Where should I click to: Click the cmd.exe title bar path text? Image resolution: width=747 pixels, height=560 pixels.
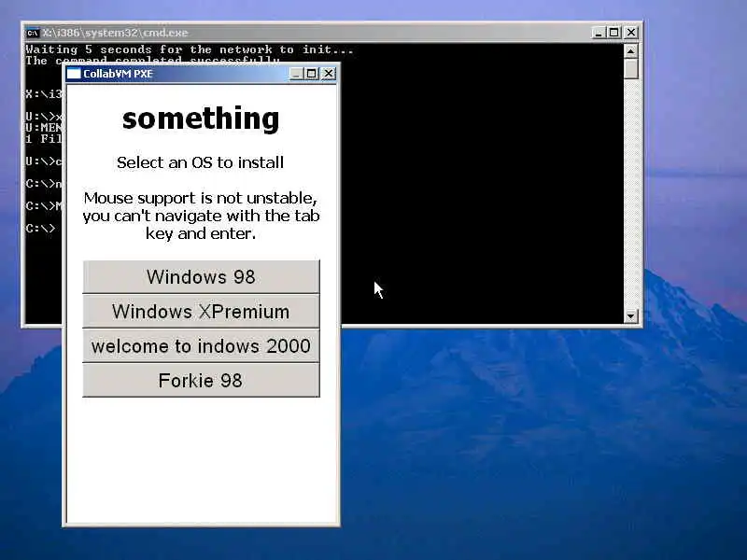pyautogui.click(x=115, y=33)
